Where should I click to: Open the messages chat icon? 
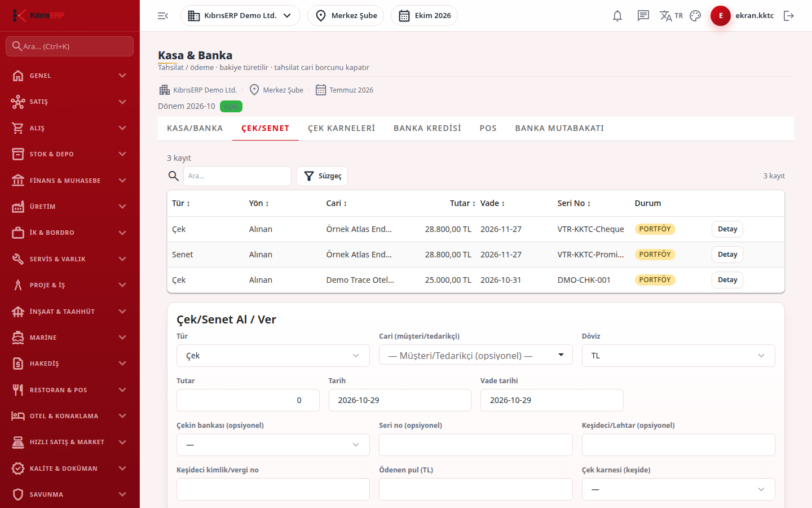tap(643, 16)
